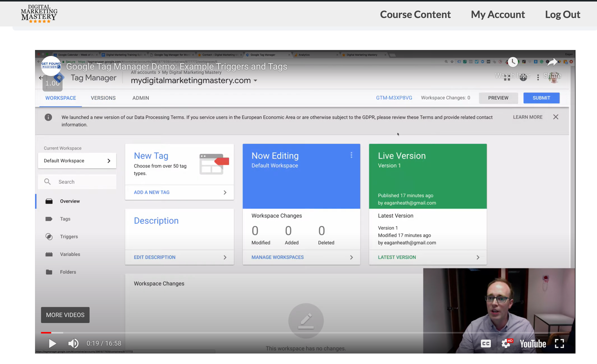Image resolution: width=597 pixels, height=364 pixels.
Task: Click the PREVIEW button
Action: point(498,98)
